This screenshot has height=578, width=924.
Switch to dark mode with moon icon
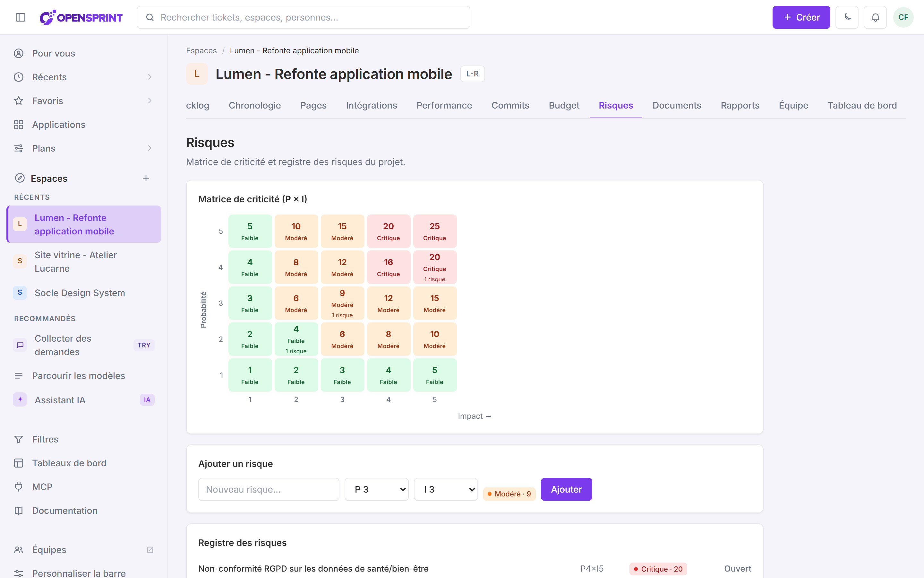tap(847, 17)
